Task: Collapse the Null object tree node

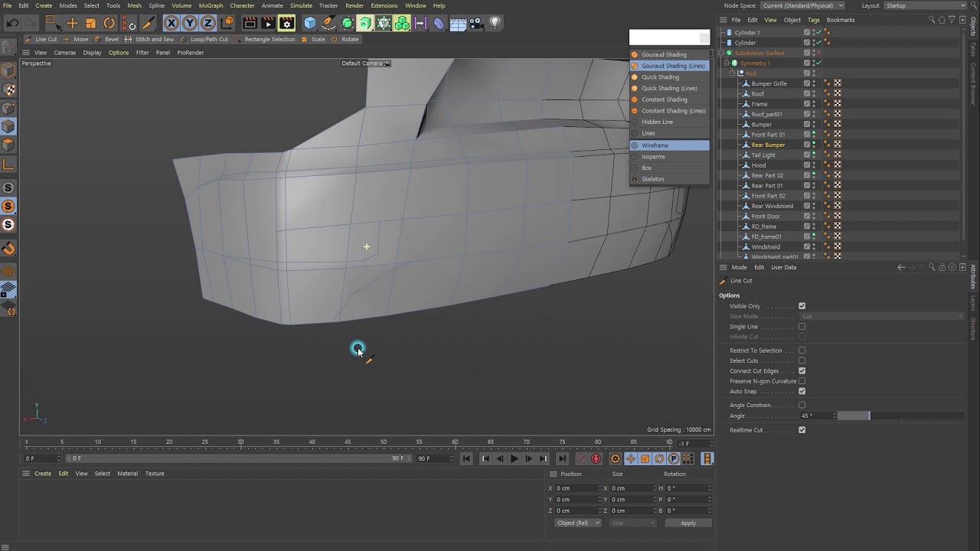Action: (x=733, y=73)
